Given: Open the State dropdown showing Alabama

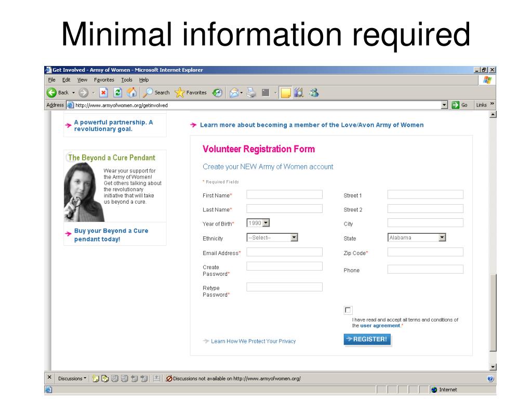Looking at the screenshot, I should pyautogui.click(x=417, y=237).
